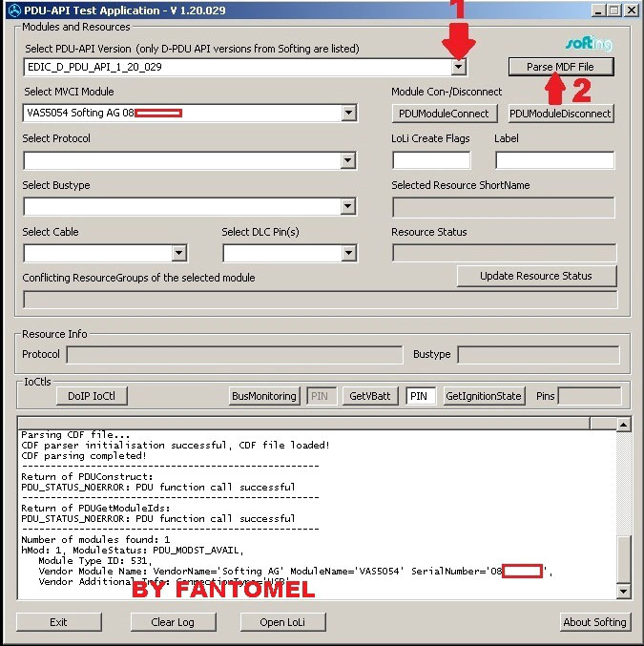Click the PIN field next to GetVBatt
This screenshot has height=646, width=644.
click(421, 396)
